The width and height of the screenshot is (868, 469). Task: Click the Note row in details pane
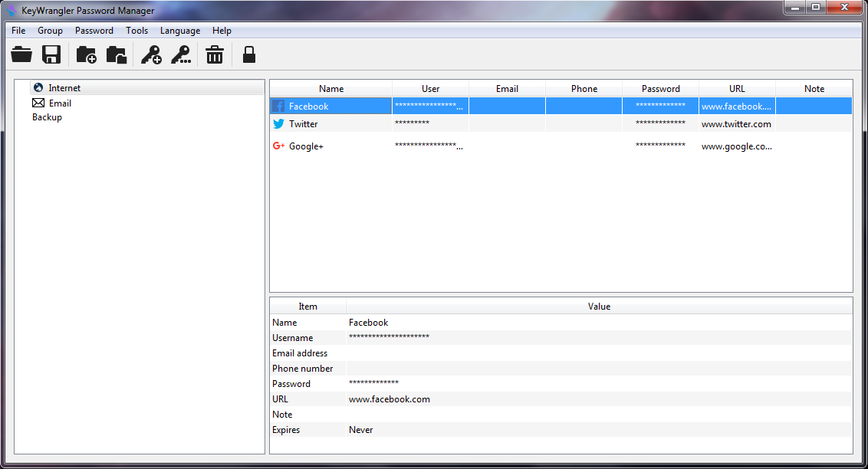coord(561,415)
